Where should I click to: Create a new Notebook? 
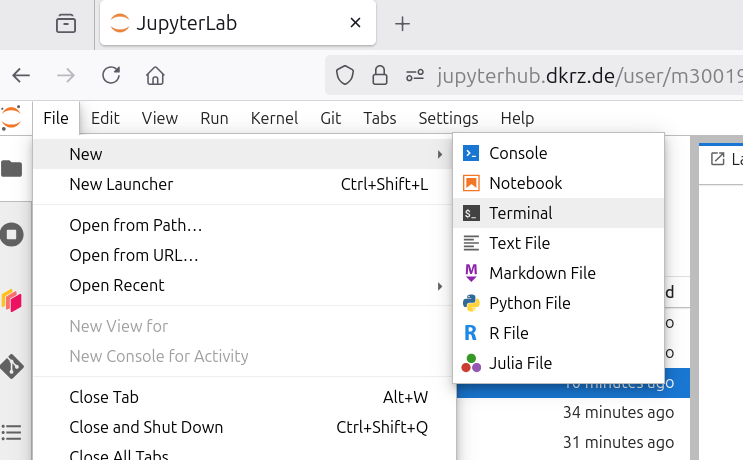559,183
